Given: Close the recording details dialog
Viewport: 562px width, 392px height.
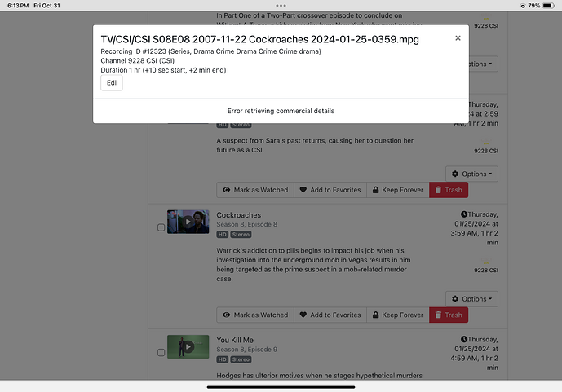Looking at the screenshot, I should tap(458, 37).
